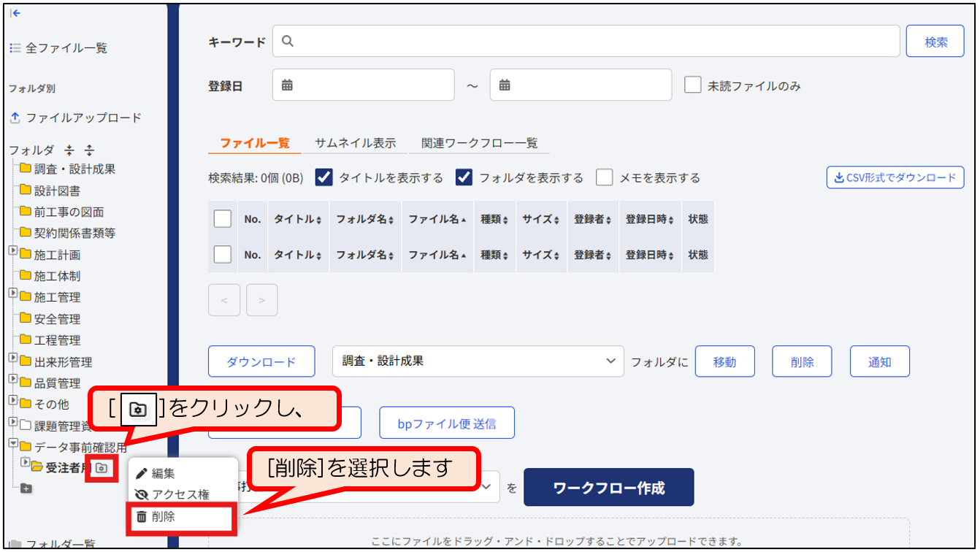Click the ワークフロー作成 button

point(609,487)
